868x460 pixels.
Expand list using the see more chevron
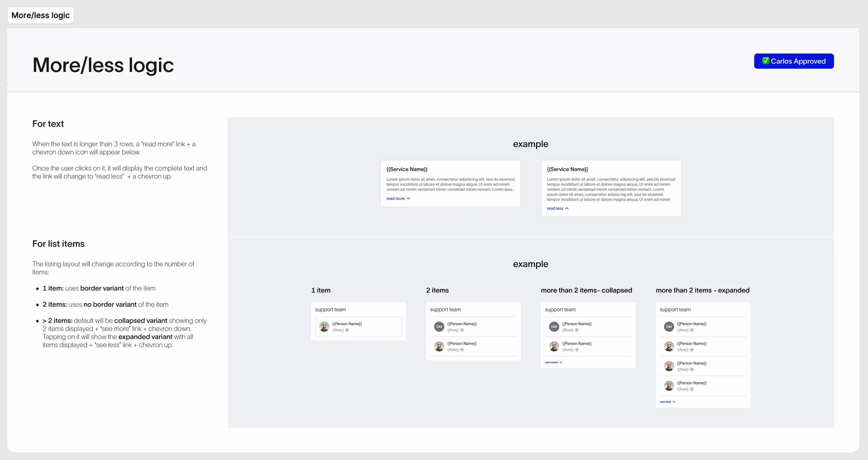[x=561, y=362]
